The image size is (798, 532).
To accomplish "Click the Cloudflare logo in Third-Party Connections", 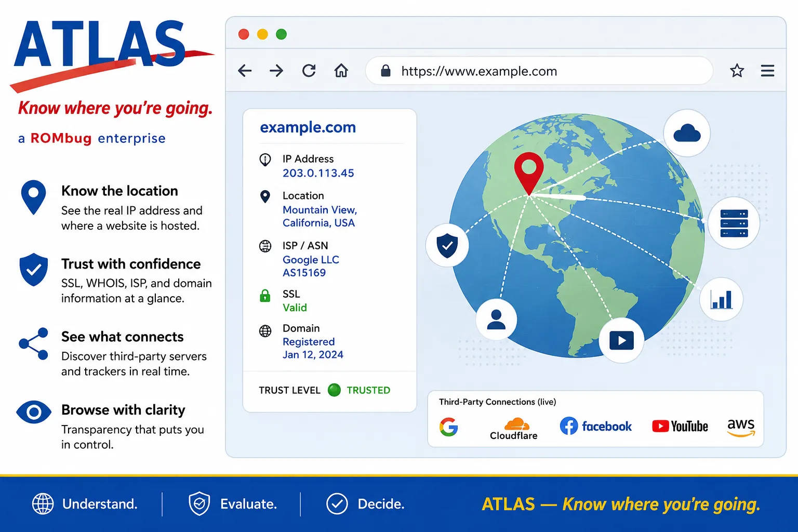I will [514, 429].
